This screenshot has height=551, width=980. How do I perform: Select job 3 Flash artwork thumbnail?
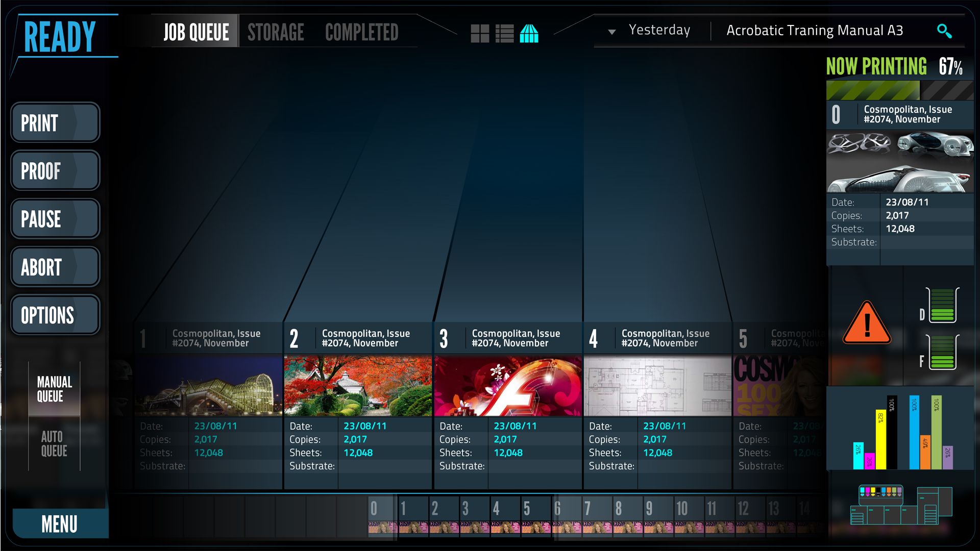point(508,386)
